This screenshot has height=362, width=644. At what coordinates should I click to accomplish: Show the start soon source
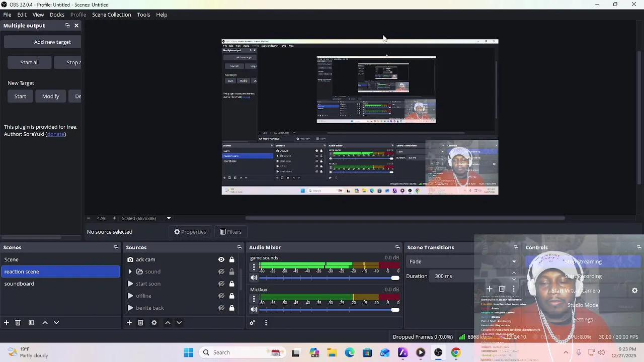[x=221, y=284]
